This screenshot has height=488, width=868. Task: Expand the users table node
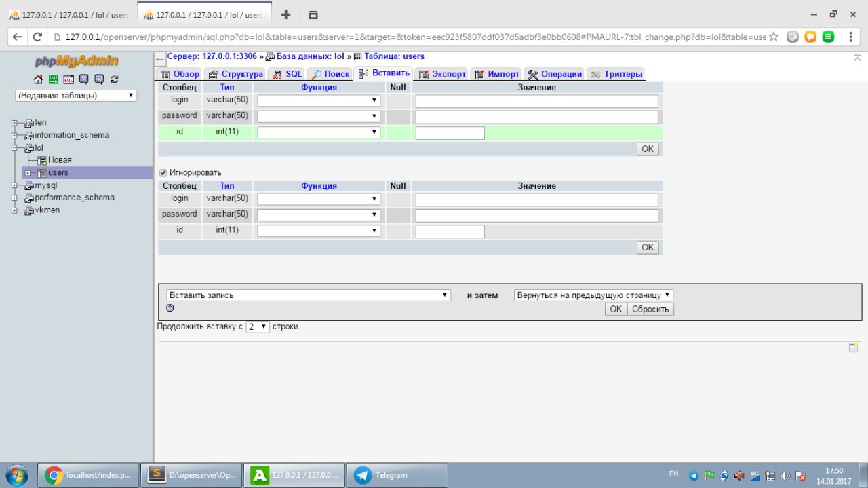pyautogui.click(x=27, y=173)
